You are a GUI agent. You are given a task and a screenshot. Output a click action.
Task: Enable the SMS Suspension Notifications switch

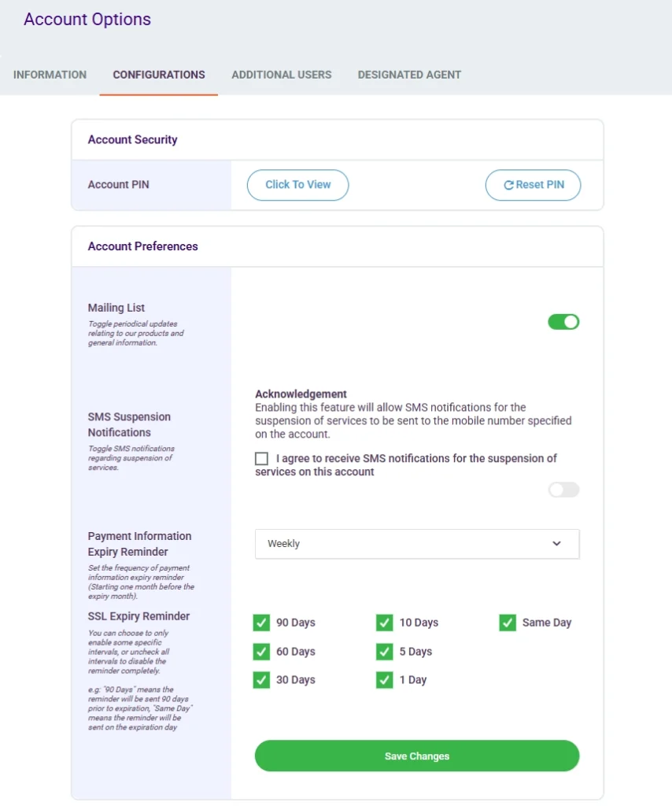coord(563,490)
